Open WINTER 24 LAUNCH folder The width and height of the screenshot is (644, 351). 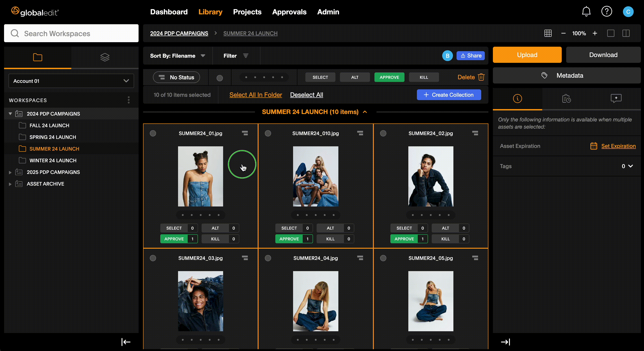coord(53,160)
